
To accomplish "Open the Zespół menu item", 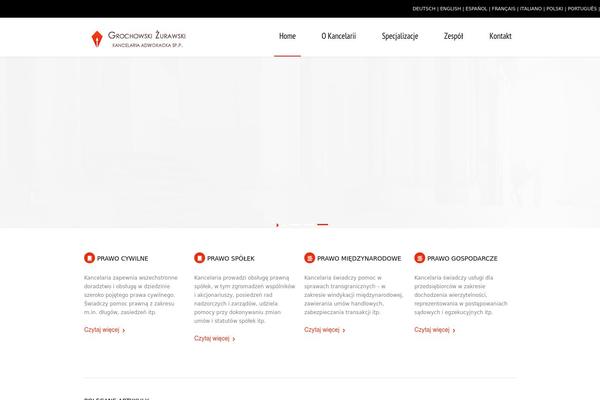I will (453, 36).
